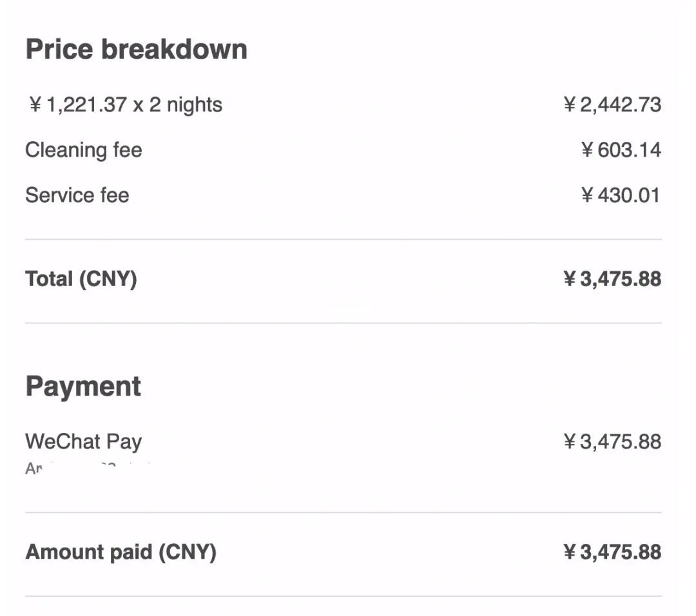
Task: Click the divider line below Amount paid
Action: 343,596
